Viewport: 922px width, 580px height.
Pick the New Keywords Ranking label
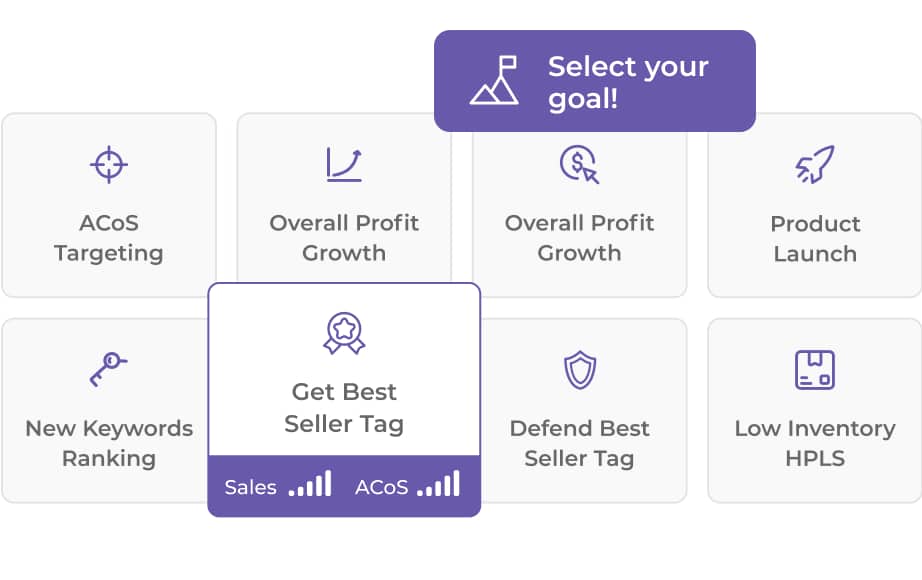tap(109, 443)
